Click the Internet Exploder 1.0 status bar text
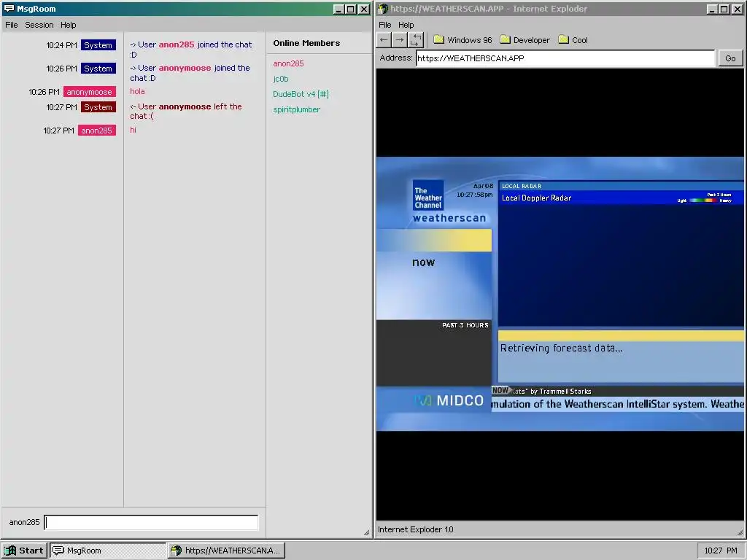Viewport: 747px width, 560px height. tap(415, 529)
